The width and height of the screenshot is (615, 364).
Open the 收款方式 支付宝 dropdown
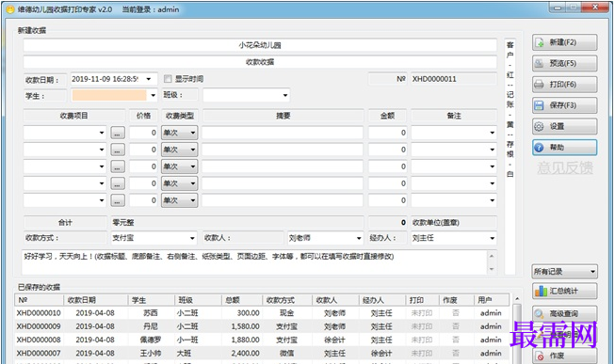tap(192, 238)
